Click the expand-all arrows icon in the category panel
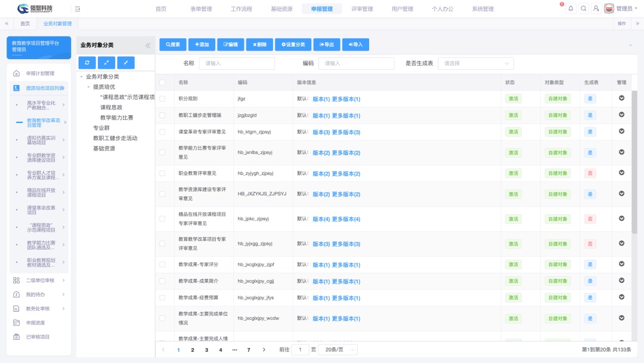 click(x=106, y=63)
